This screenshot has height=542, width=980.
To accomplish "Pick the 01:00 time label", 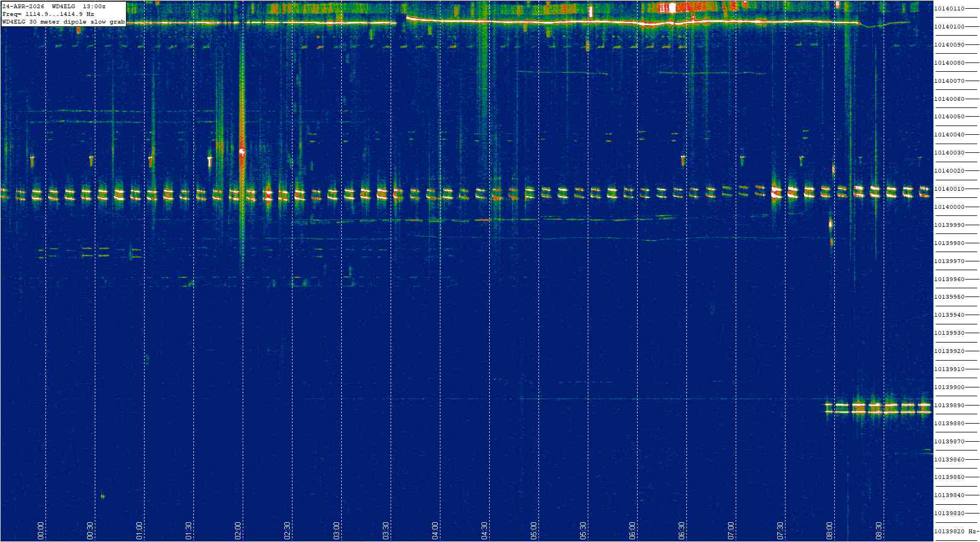I will click(x=140, y=530).
